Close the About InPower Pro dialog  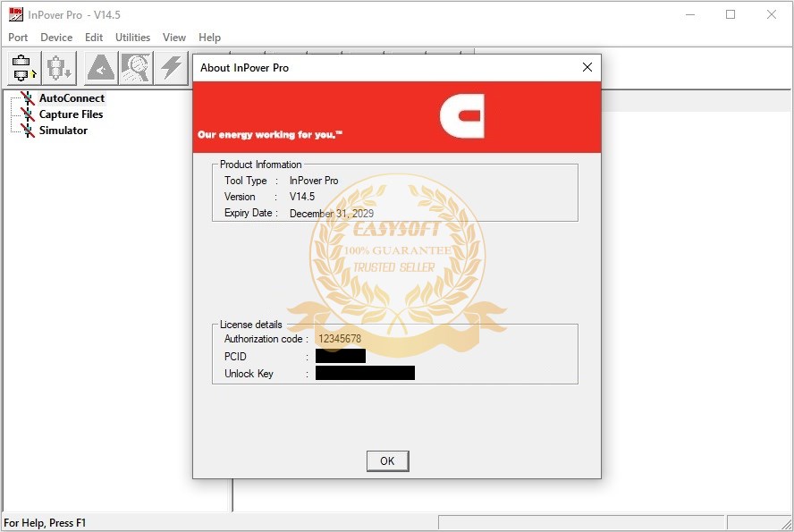[587, 67]
